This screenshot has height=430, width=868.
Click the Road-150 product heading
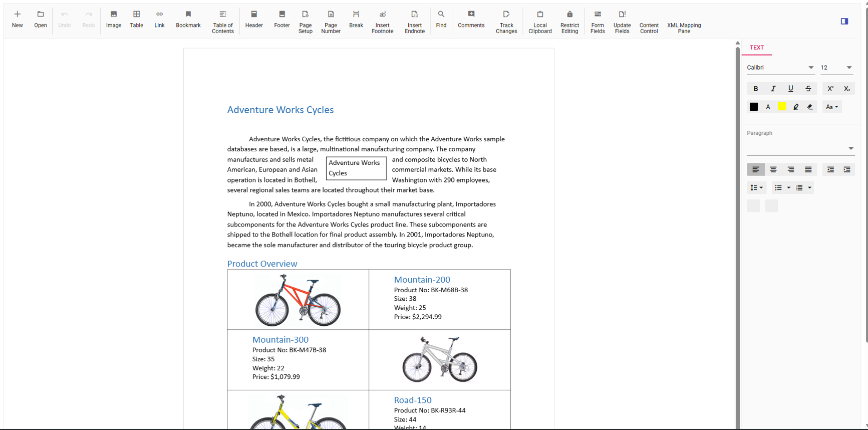(x=413, y=400)
